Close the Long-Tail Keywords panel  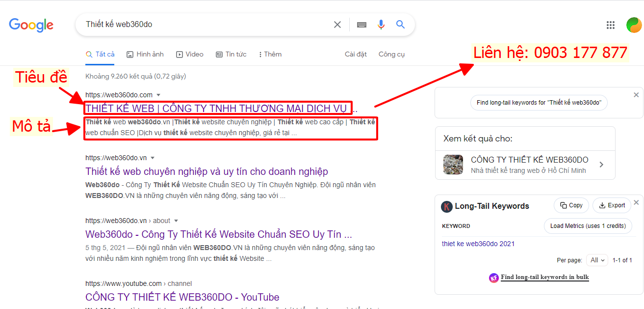pyautogui.click(x=636, y=202)
